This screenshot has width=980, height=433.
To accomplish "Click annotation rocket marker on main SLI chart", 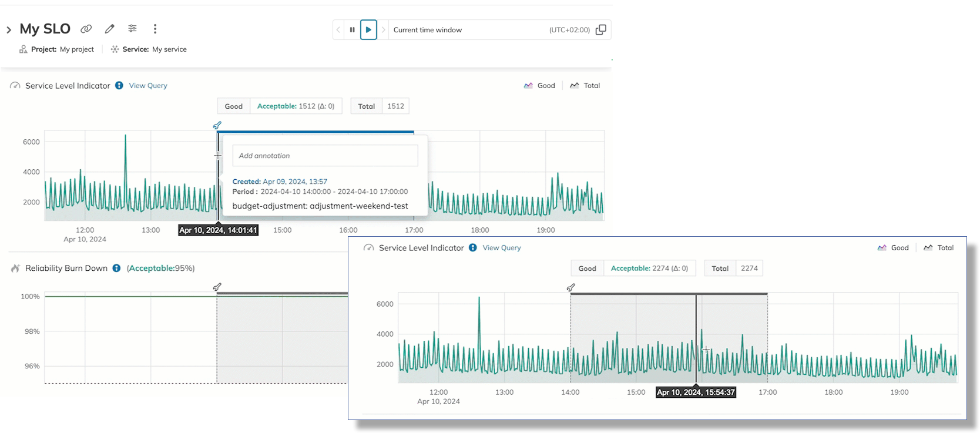I will pos(217,125).
